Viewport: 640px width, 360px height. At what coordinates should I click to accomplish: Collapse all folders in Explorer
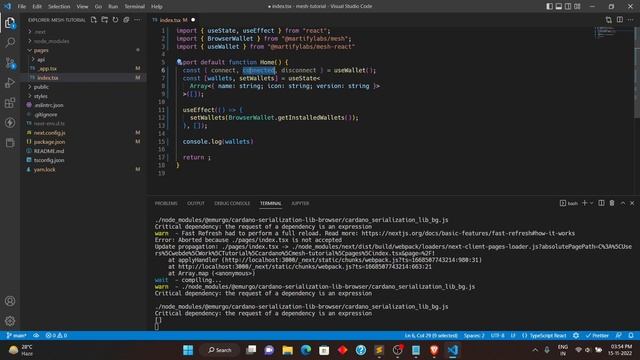(x=127, y=20)
